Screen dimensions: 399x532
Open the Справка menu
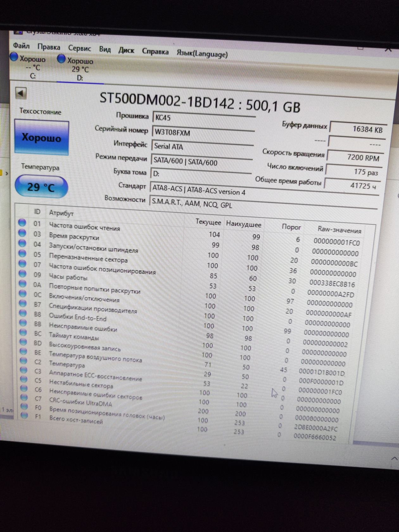click(155, 52)
